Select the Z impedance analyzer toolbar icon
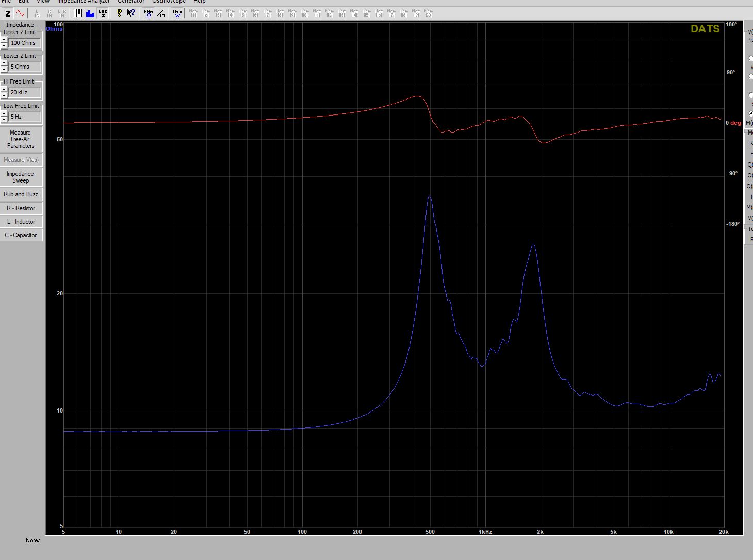This screenshot has width=753, height=560. coord(8,13)
